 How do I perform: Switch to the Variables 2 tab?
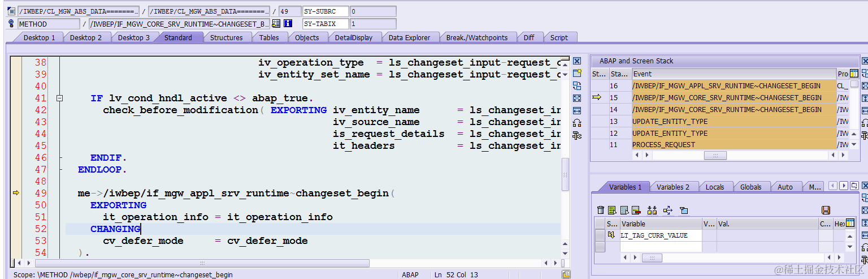pyautogui.click(x=672, y=187)
